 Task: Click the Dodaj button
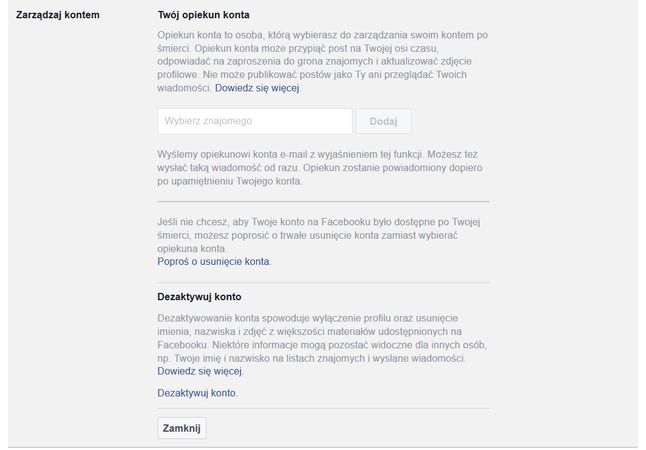click(x=383, y=121)
